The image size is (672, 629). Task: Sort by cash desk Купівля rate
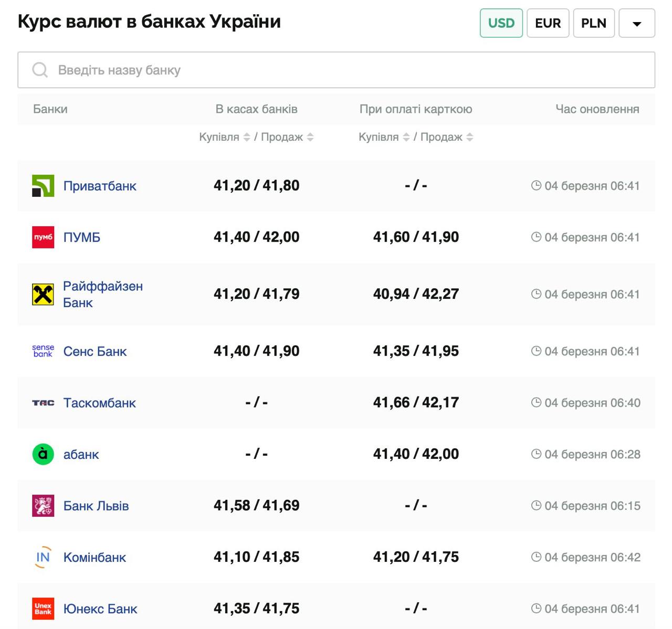tap(246, 137)
